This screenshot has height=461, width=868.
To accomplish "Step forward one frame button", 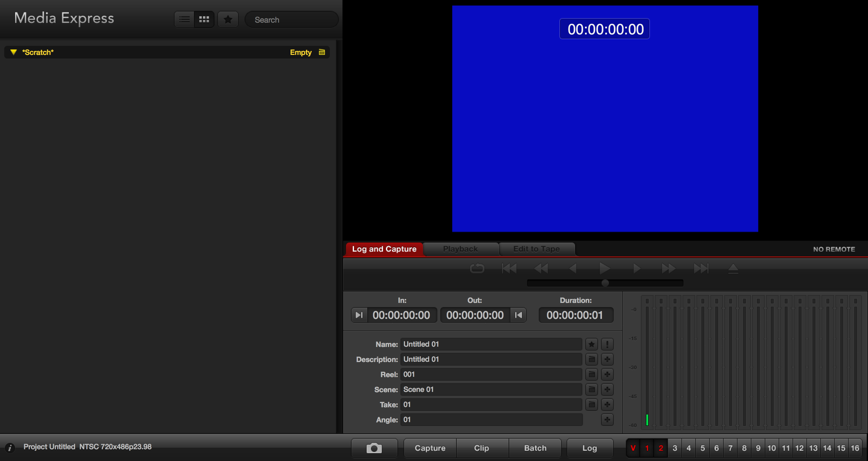I will click(x=637, y=269).
